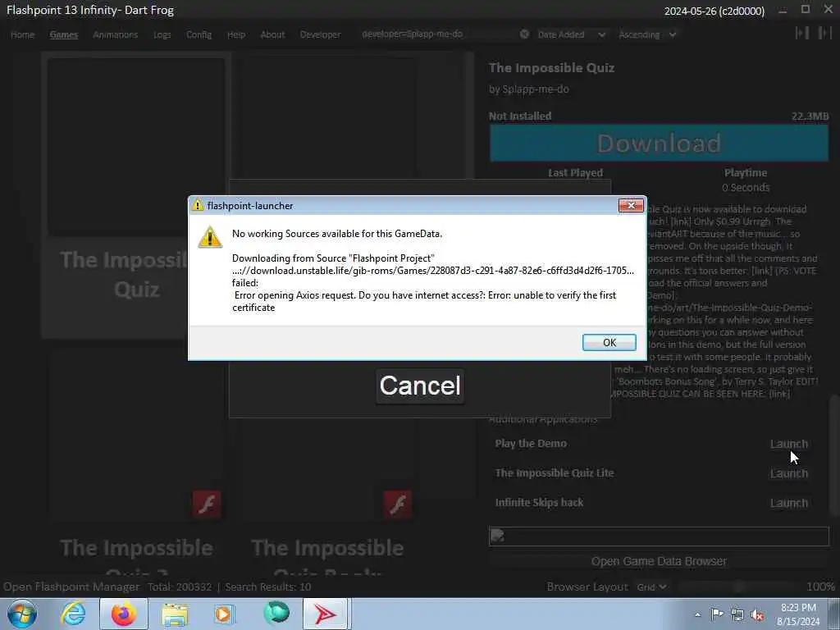Viewport: 840px width, 630px height.
Task: Close the flashpoint-launcher error dialog
Action: point(631,205)
